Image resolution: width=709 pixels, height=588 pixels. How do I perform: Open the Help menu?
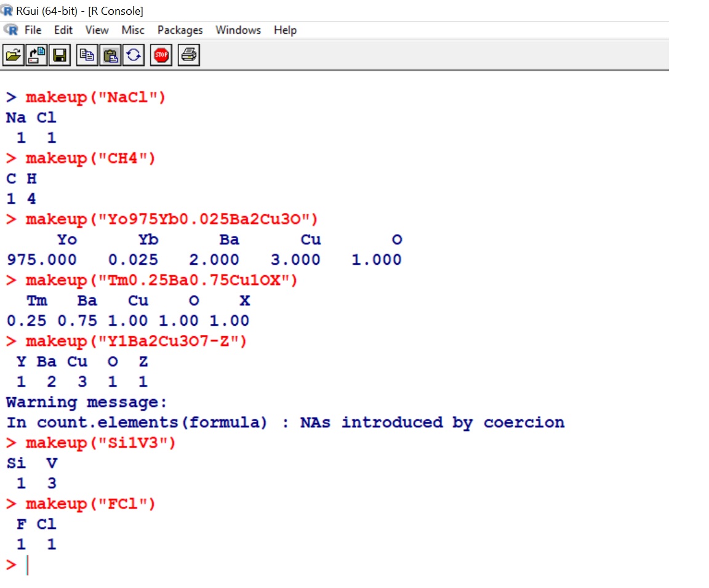[x=285, y=30]
